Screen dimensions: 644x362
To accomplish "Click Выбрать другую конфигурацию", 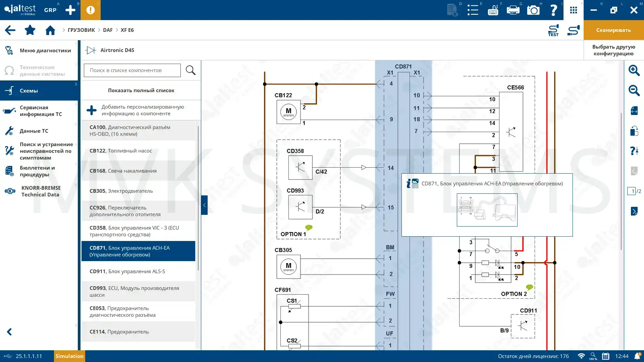I will coord(613,50).
